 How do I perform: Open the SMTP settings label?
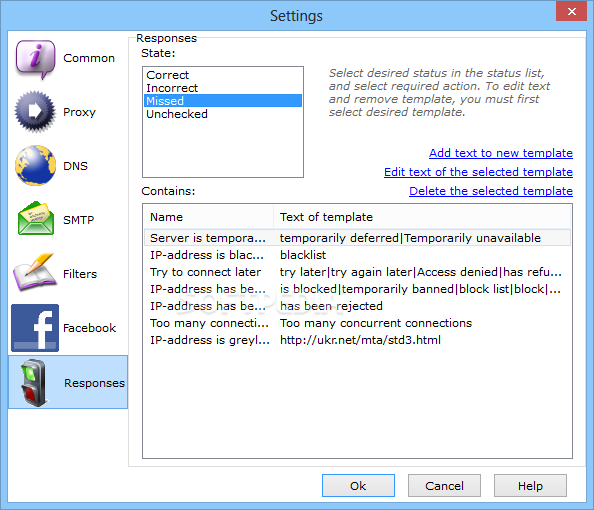tap(78, 220)
